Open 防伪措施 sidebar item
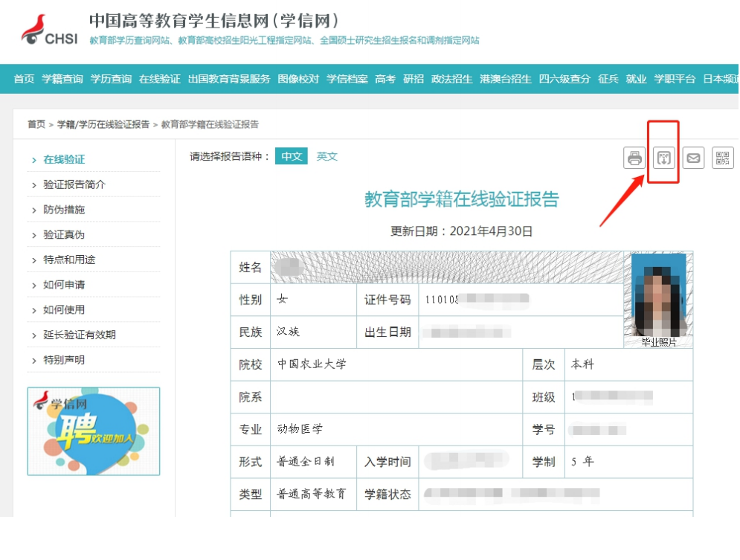Viewport: 740px width, 560px height. point(64,210)
